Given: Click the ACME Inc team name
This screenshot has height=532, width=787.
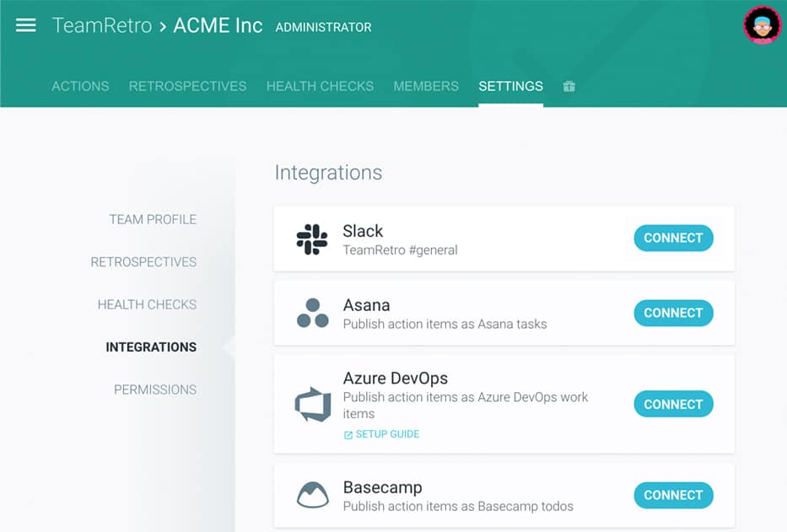Looking at the screenshot, I should [218, 25].
